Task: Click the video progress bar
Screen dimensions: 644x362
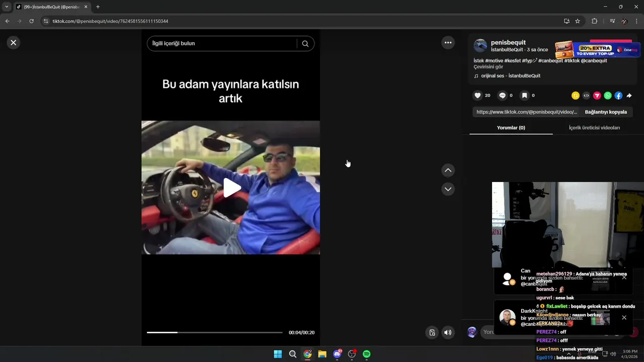Action: [214, 332]
